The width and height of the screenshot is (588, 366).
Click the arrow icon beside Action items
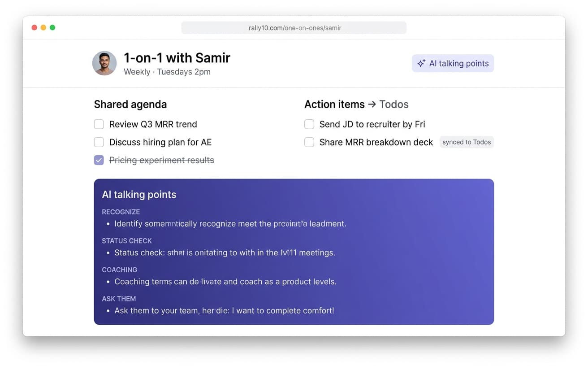pos(372,105)
